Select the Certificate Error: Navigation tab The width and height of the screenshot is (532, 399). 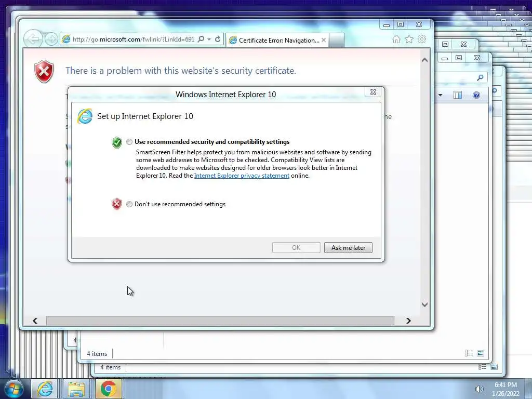coord(276,41)
